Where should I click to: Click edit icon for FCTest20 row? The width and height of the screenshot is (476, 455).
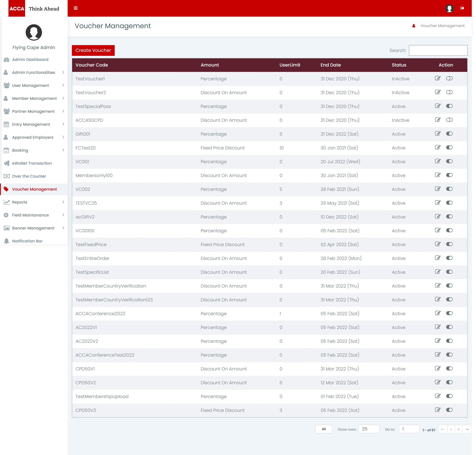click(437, 147)
